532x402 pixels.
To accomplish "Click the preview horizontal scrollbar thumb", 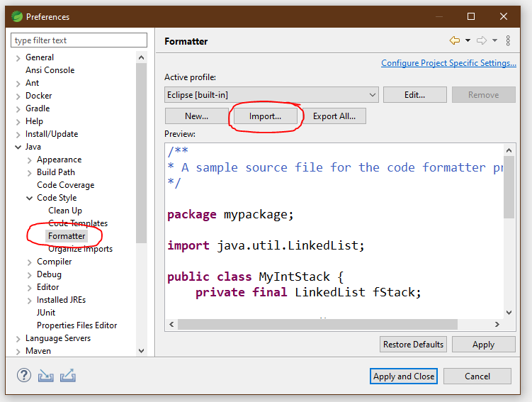I will click(x=317, y=324).
